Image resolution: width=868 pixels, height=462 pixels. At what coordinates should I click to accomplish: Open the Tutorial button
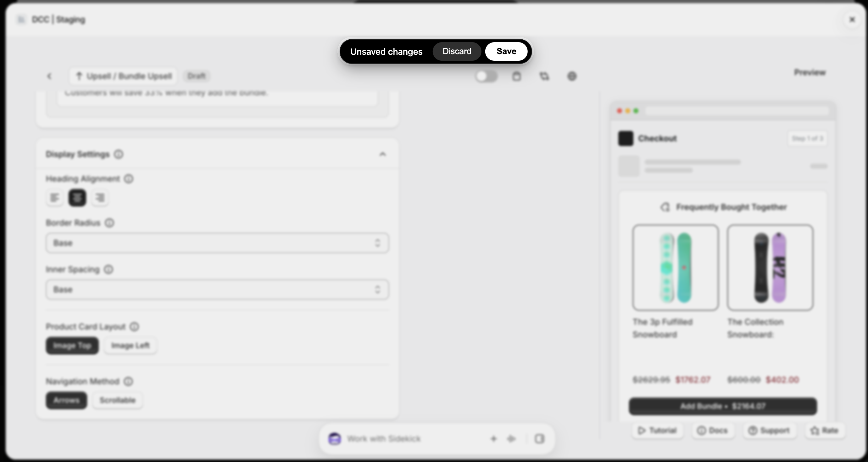point(657,430)
